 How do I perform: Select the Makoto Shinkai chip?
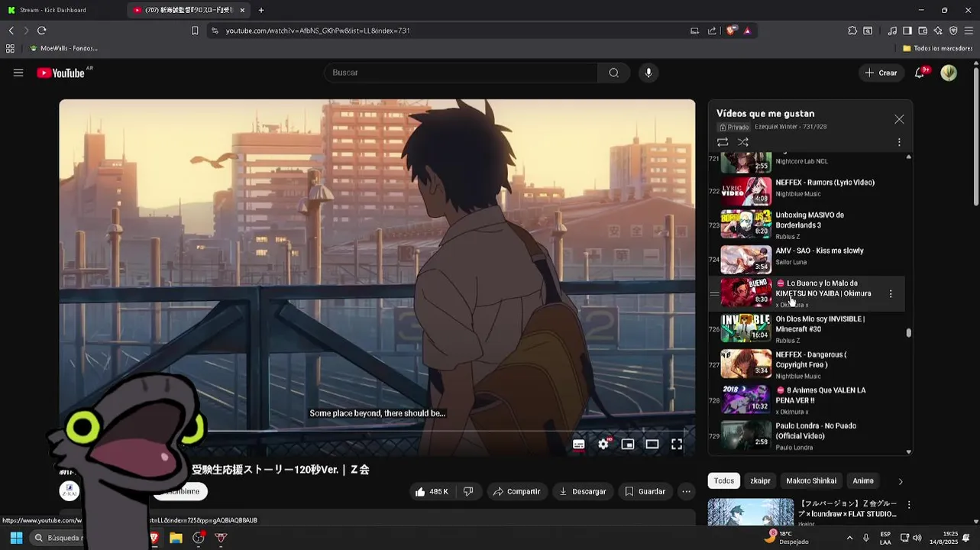click(x=811, y=480)
